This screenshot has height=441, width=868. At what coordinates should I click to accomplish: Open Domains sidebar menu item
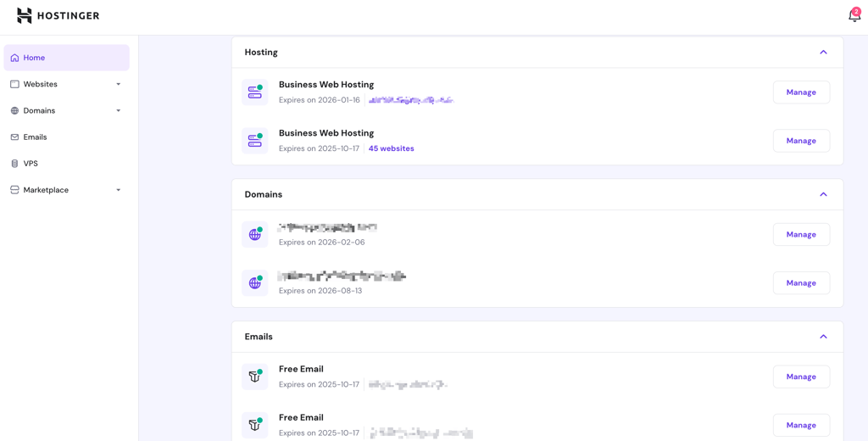(x=66, y=111)
